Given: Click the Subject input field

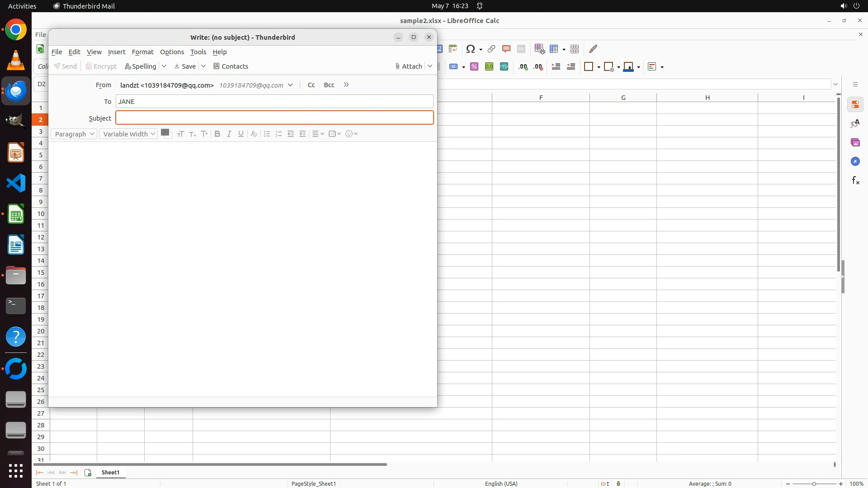Looking at the screenshot, I should pyautogui.click(x=274, y=118).
